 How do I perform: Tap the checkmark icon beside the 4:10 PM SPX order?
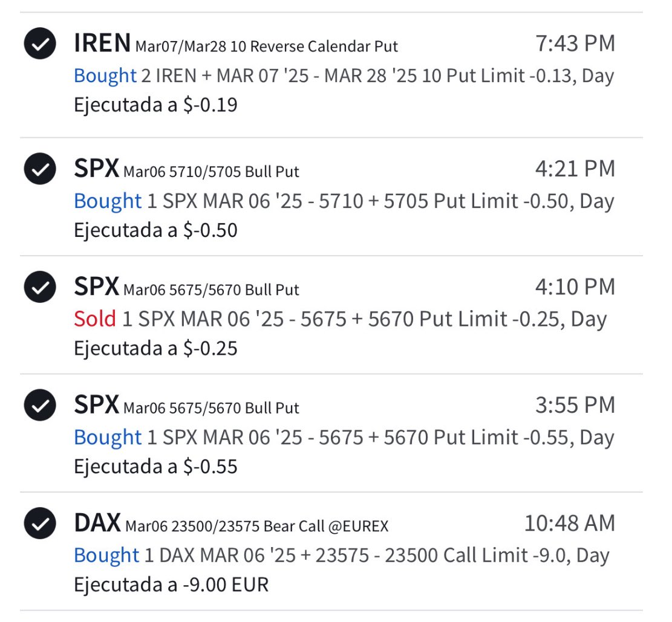[x=40, y=287]
